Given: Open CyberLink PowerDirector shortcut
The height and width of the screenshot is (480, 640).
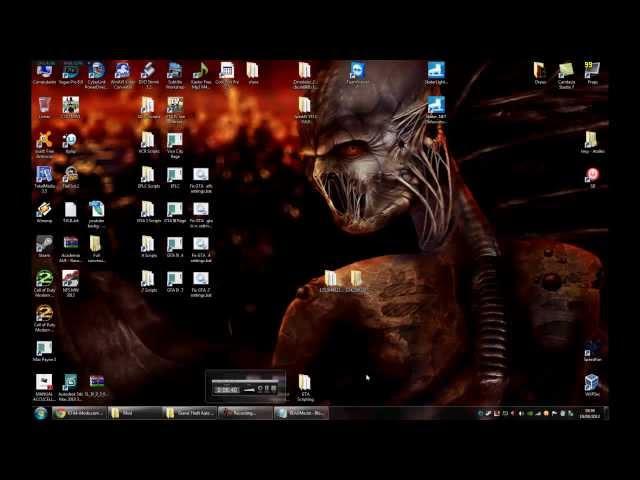Looking at the screenshot, I should coord(97,75).
